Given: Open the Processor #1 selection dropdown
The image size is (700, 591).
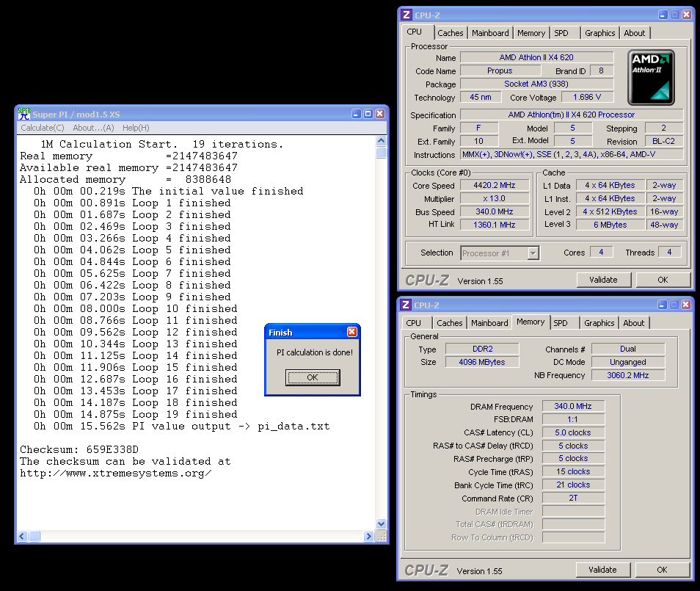Looking at the screenshot, I should pos(533,253).
